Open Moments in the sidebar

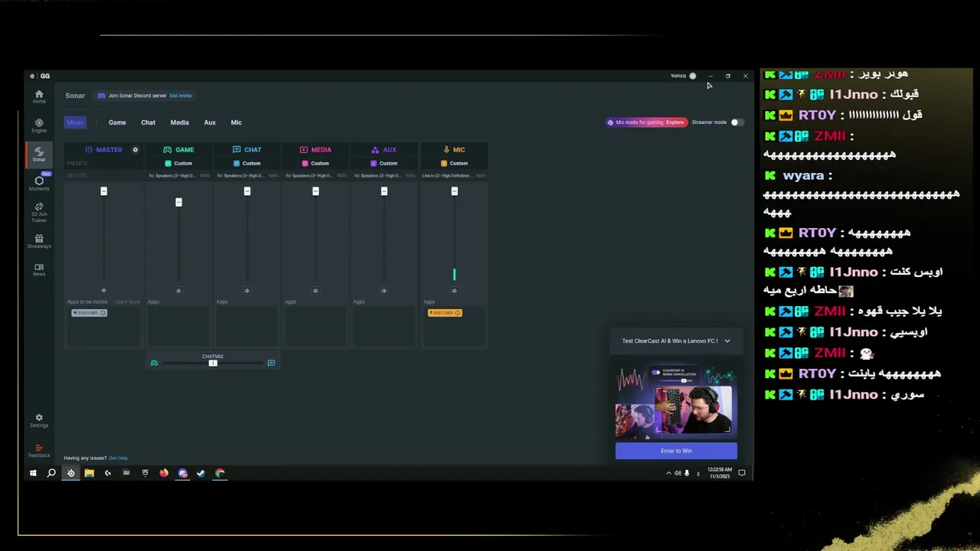point(39,183)
